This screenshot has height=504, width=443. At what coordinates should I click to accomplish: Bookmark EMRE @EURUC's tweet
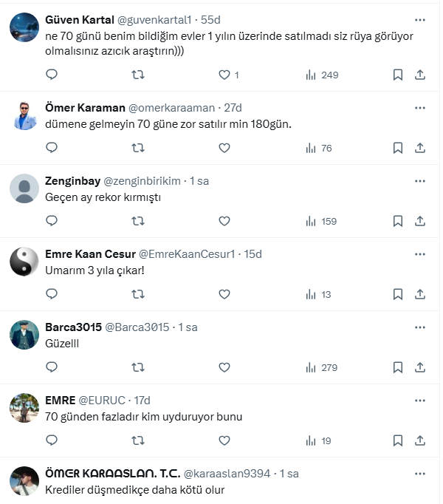pos(397,440)
